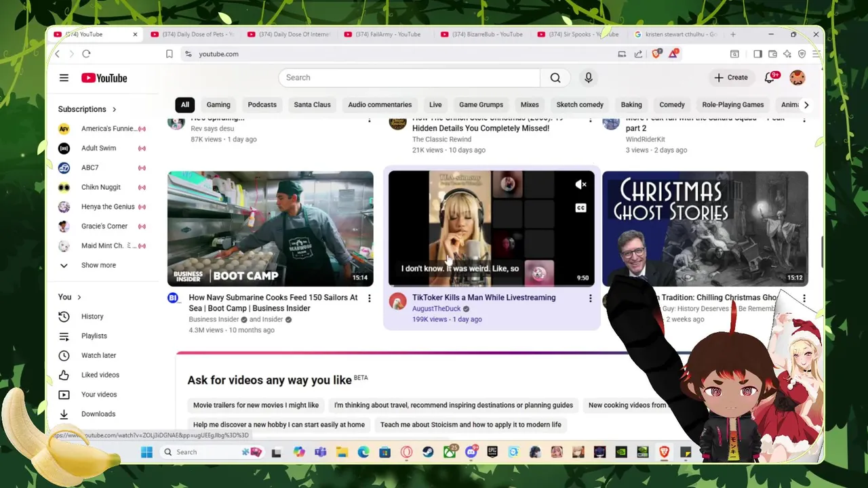Screen dimensions: 868x488
Task: Start voice search with the microphone
Action: pos(589,78)
